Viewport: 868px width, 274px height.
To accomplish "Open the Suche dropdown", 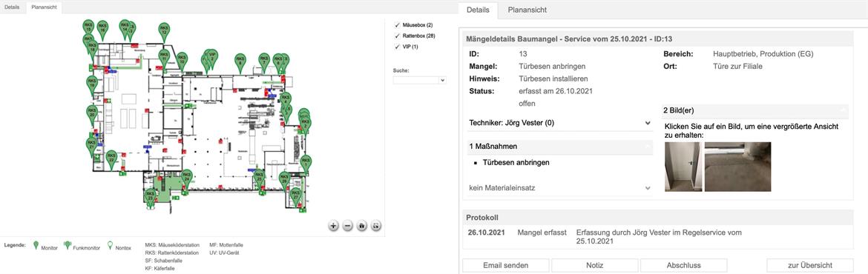I will pos(419,80).
